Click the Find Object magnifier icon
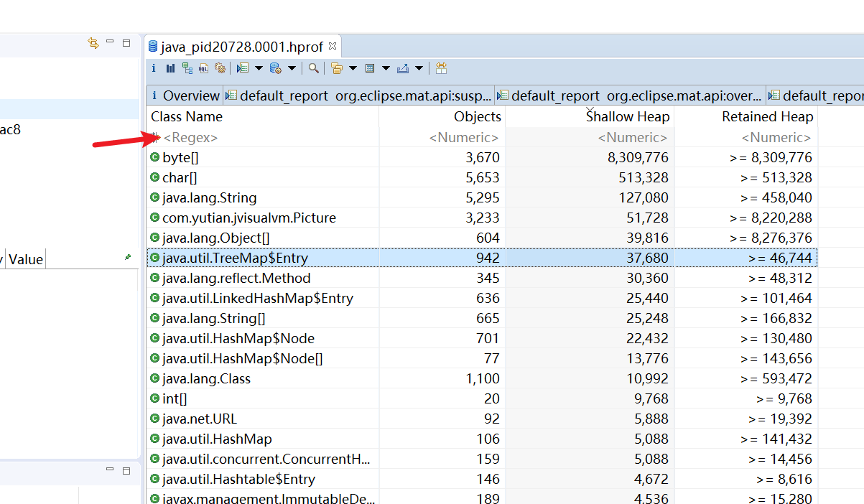This screenshot has width=864, height=504. [314, 68]
